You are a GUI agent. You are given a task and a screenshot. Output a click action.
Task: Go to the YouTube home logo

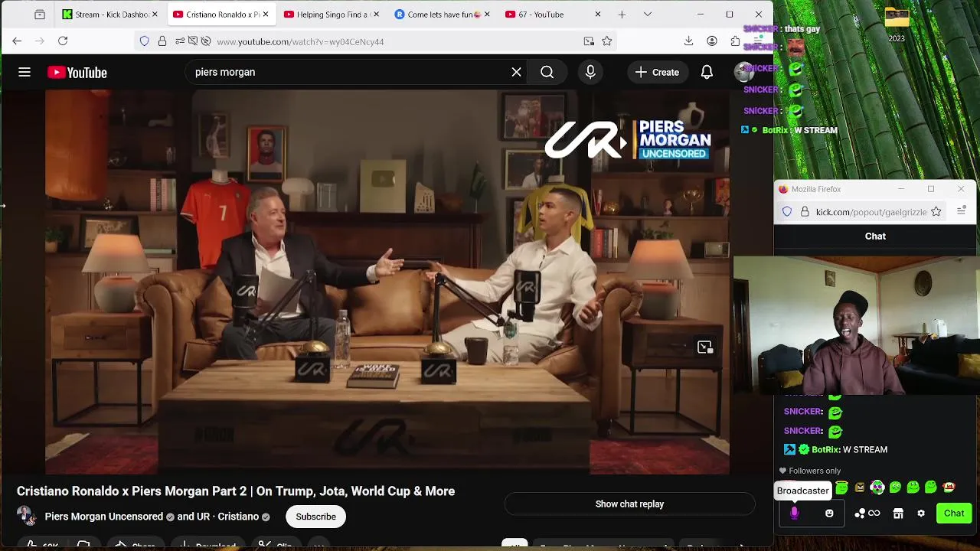(x=77, y=73)
